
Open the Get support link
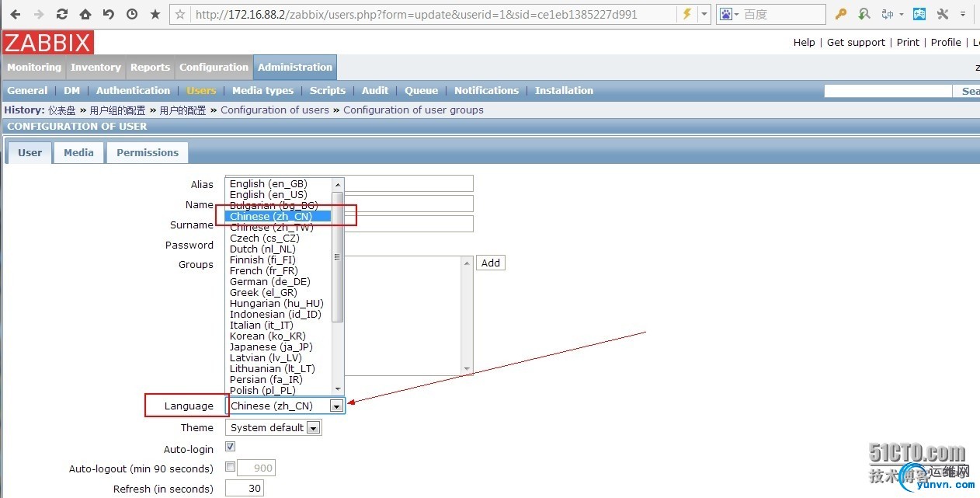click(856, 43)
